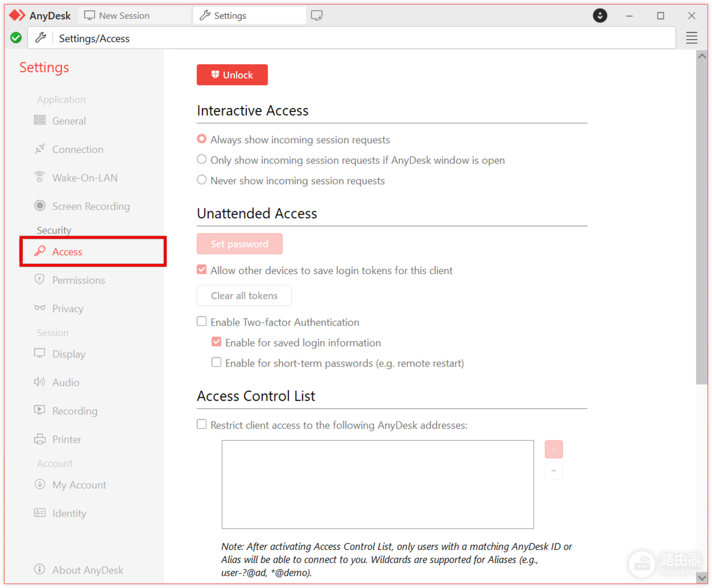Image resolution: width=712 pixels, height=588 pixels.
Task: Click the shield icon on Unlock button
Action: (215, 75)
